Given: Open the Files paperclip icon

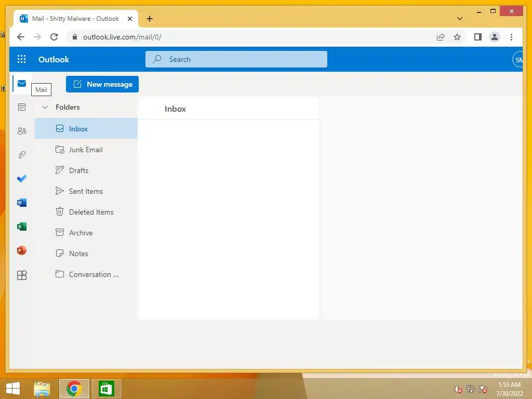Looking at the screenshot, I should (22, 155).
